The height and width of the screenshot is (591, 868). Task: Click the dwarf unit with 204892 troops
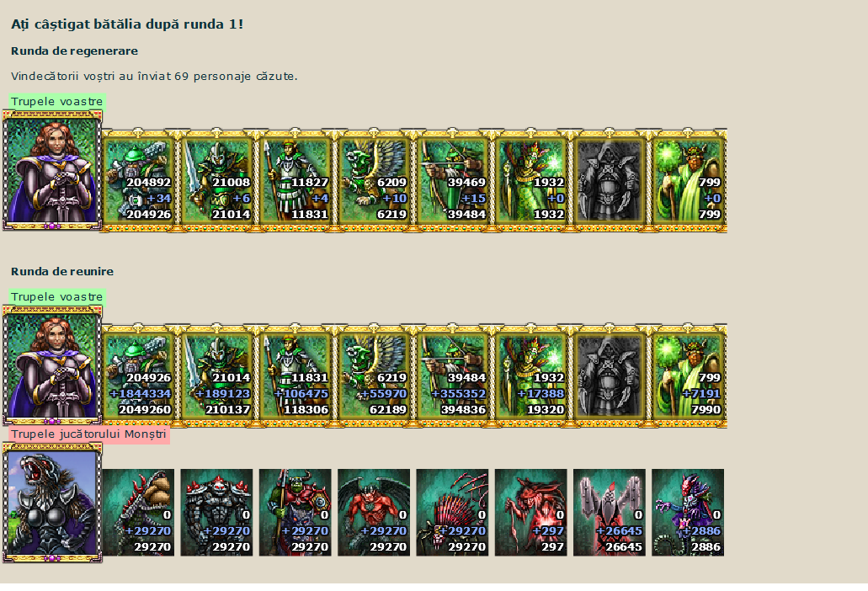[x=138, y=181]
